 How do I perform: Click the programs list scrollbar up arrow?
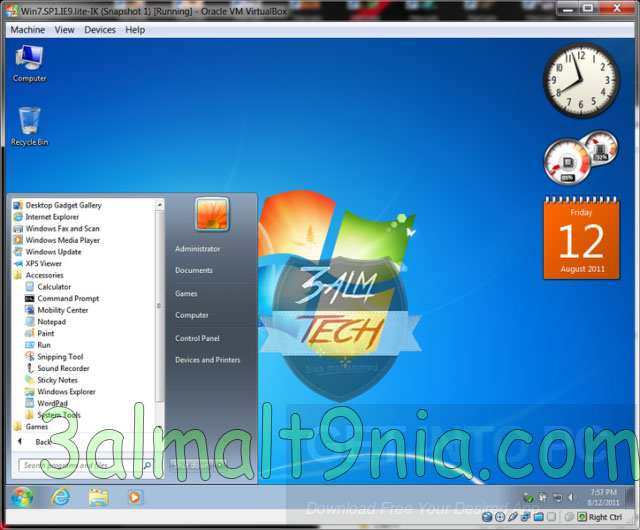[x=160, y=205]
